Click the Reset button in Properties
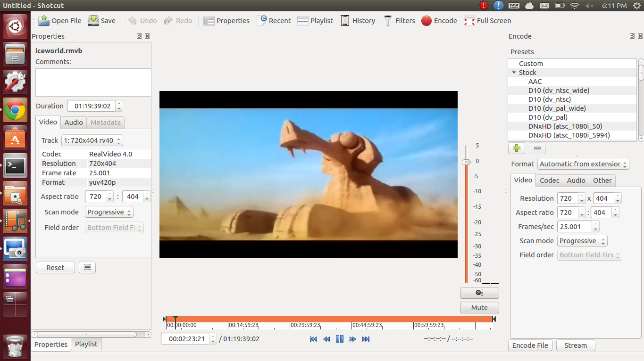Screen dimensions: 644x361 coord(55,268)
